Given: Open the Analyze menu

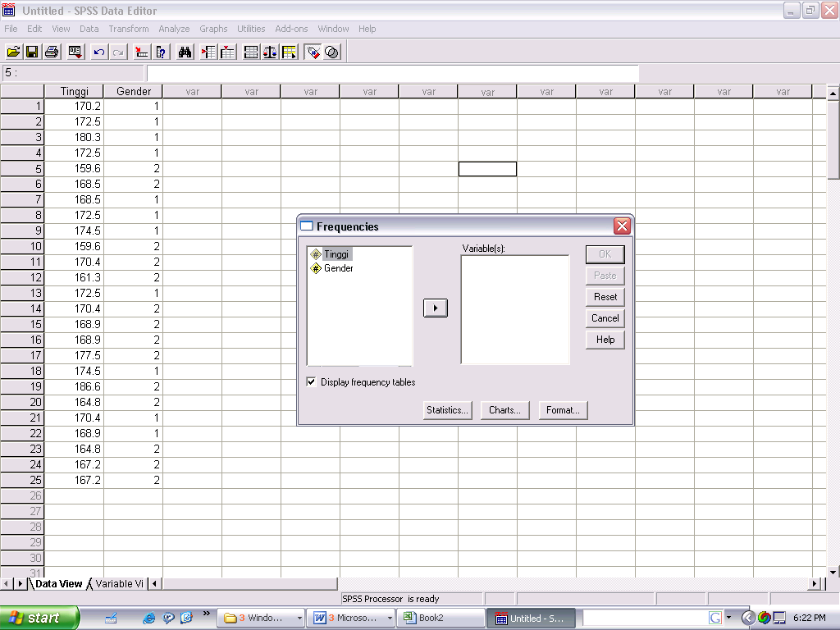Looking at the screenshot, I should point(174,29).
